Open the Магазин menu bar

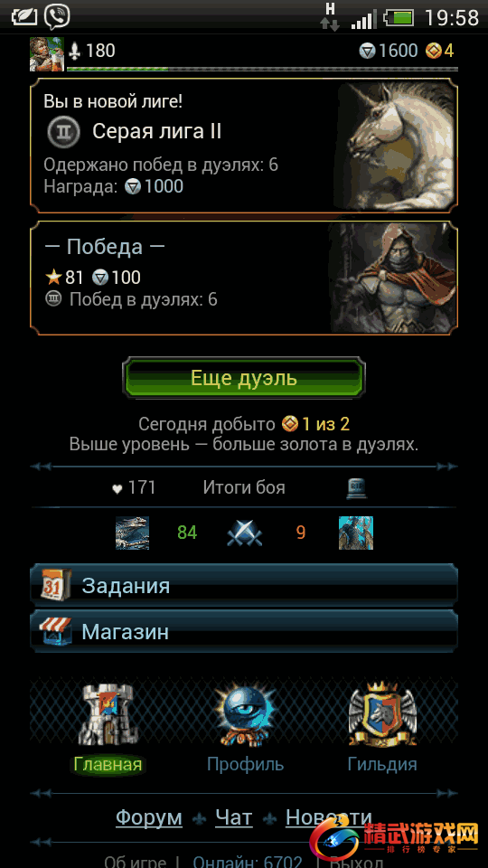[x=244, y=632]
